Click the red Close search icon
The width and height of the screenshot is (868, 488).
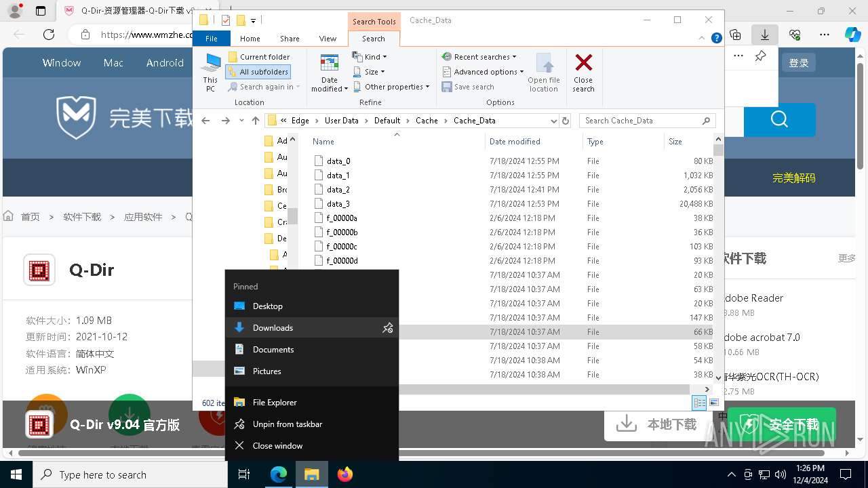point(583,73)
